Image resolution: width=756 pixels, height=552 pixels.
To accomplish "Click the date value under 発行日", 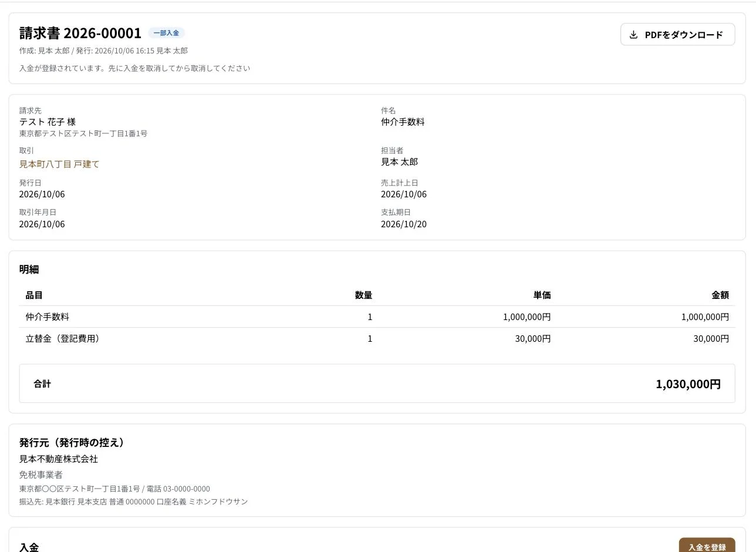I will [x=42, y=194].
